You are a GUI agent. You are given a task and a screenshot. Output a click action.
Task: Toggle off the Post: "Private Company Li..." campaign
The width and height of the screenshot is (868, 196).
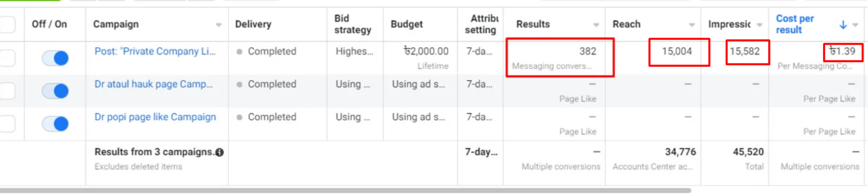tap(55, 58)
